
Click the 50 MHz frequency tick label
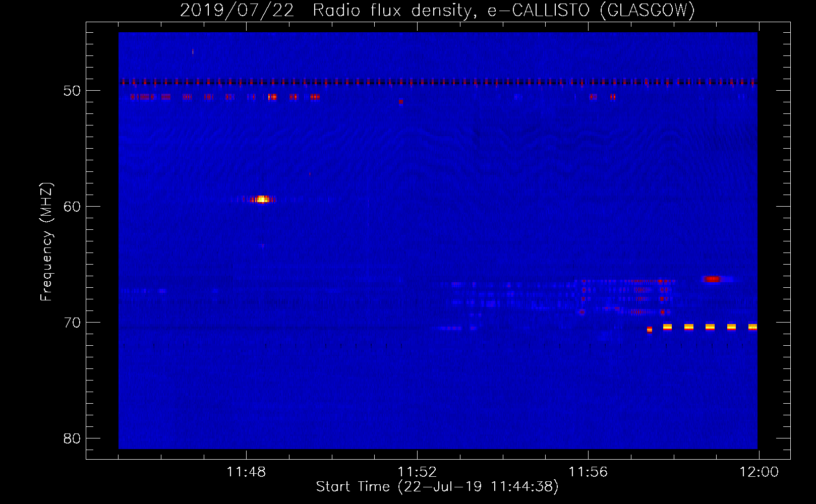(72, 91)
